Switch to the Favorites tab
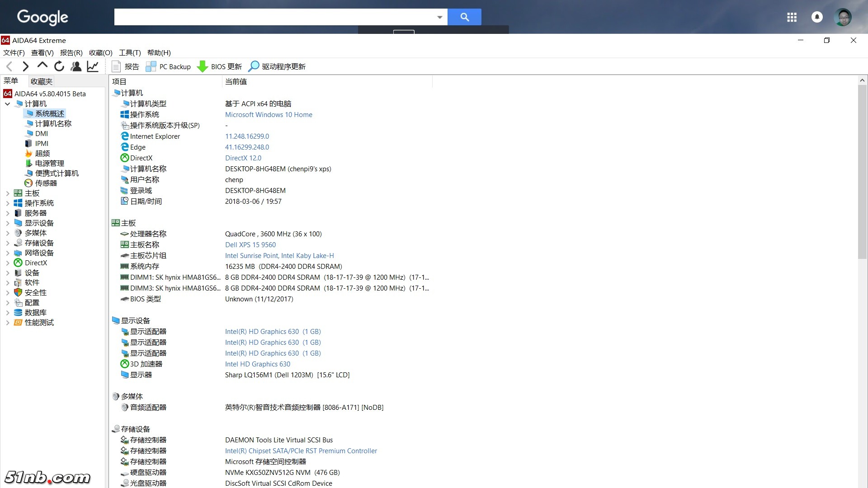The height and width of the screenshot is (488, 868). point(42,81)
